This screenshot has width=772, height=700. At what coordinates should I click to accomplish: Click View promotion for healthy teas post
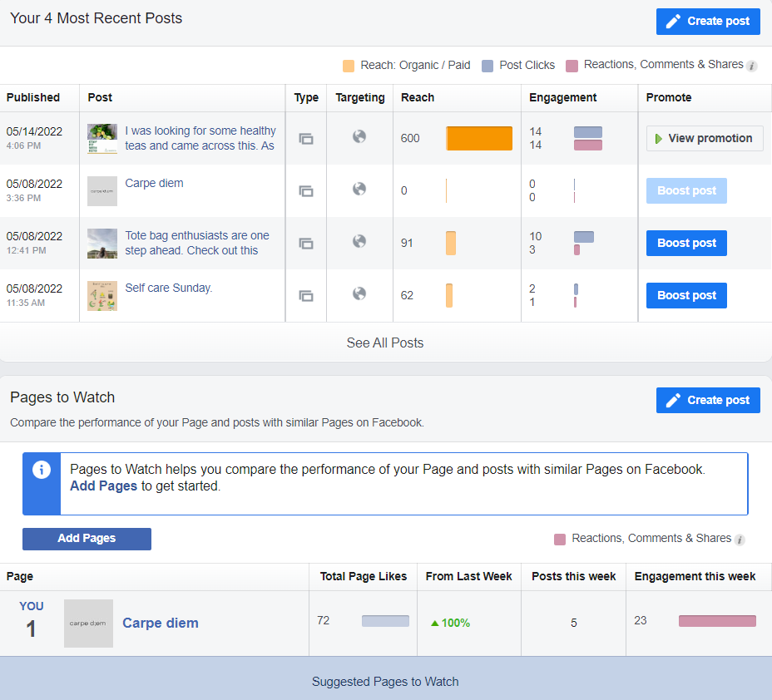point(705,139)
